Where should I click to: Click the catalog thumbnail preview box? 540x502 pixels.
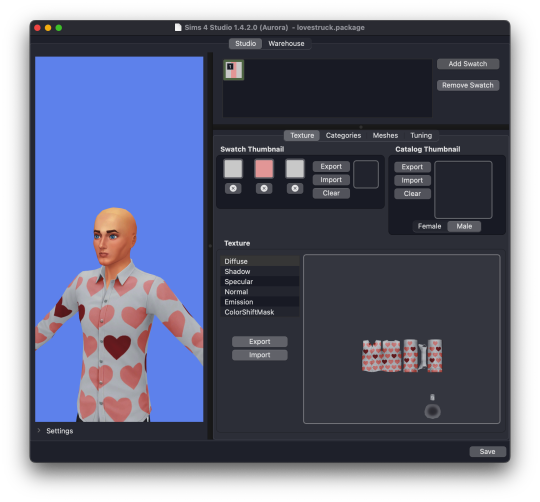coord(463,190)
